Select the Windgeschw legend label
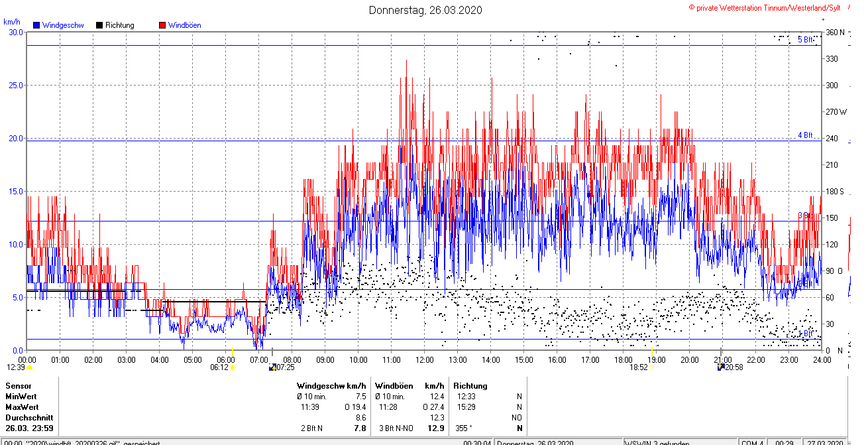868x445 pixels. click(x=63, y=25)
